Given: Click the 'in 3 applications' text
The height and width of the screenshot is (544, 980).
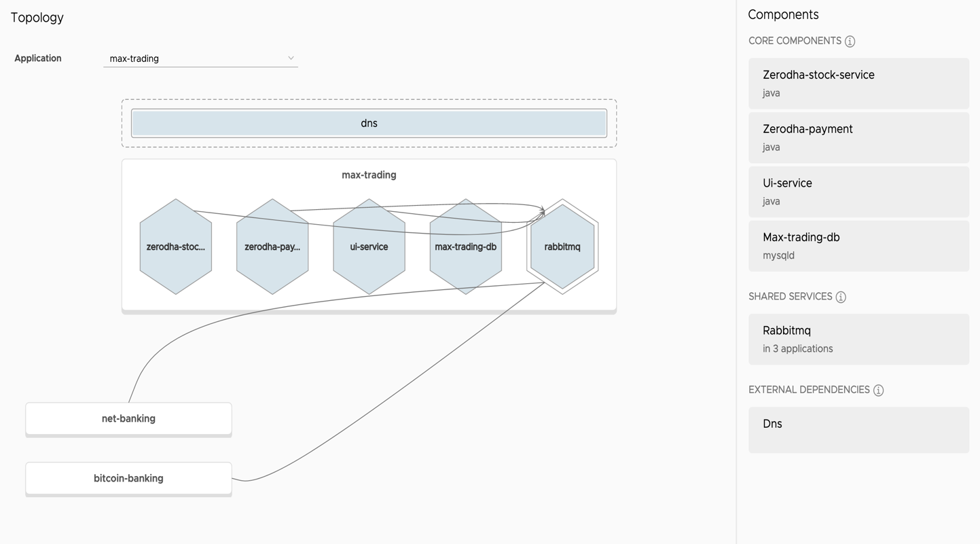Looking at the screenshot, I should [x=797, y=349].
